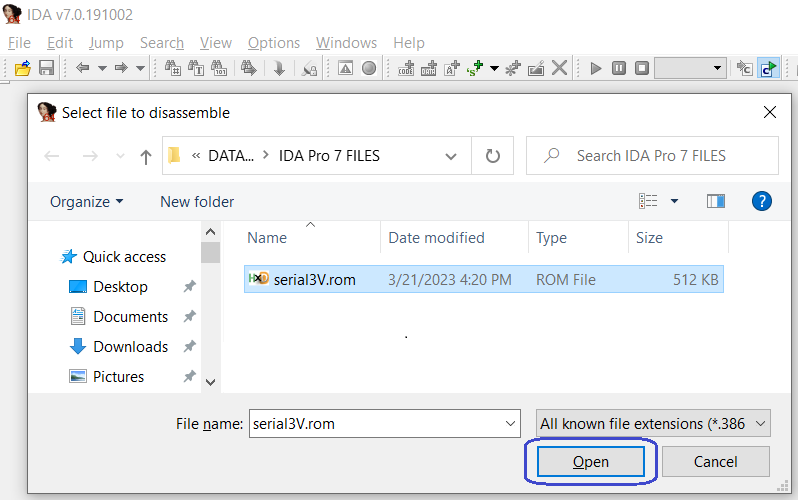Open the File menu
The image size is (798, 500).
tap(19, 43)
